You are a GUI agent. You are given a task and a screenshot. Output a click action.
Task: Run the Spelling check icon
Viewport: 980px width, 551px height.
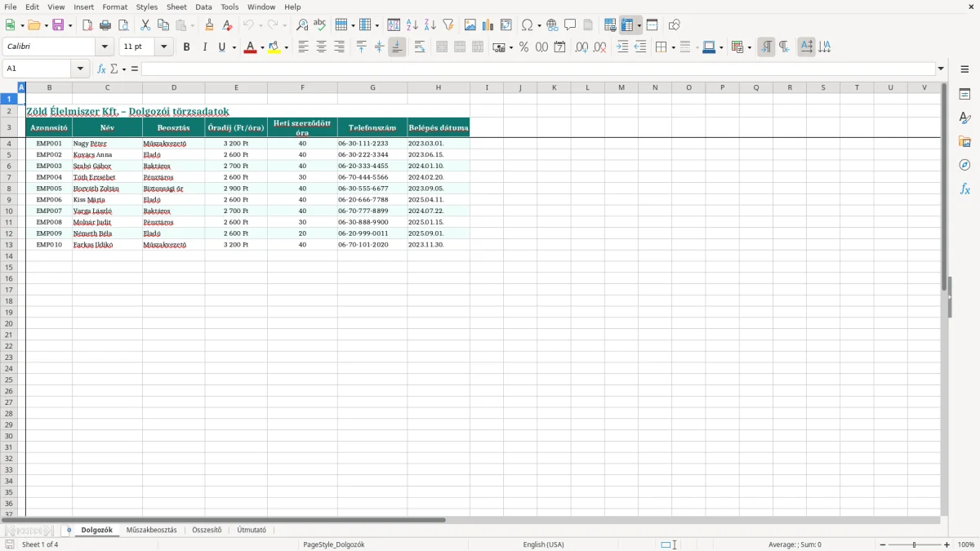pos(320,25)
